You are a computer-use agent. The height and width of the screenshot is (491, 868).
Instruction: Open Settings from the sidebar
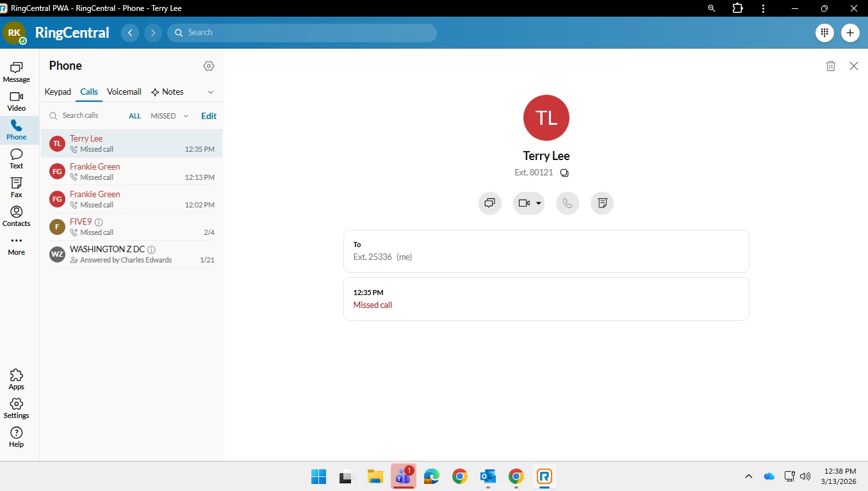17,408
